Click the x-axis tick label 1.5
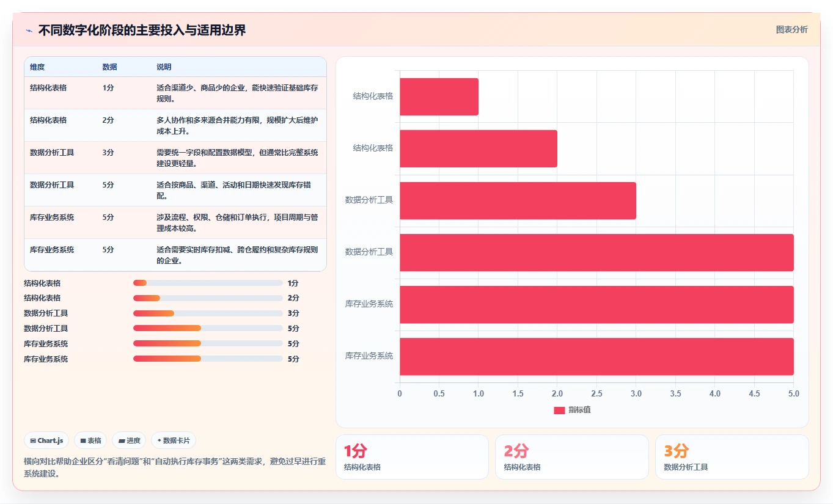 518,394
